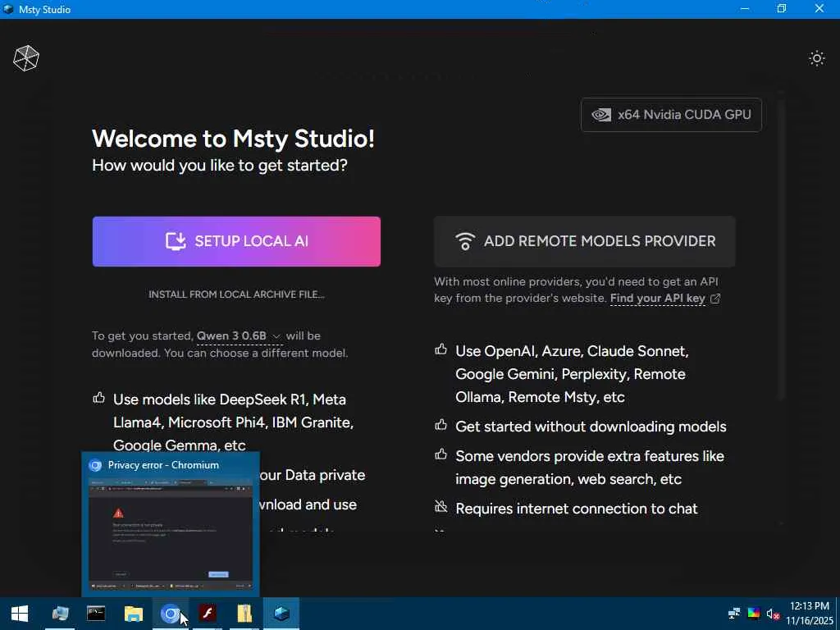Open the Find your API key link
The width and height of the screenshot is (840, 630).
657,299
